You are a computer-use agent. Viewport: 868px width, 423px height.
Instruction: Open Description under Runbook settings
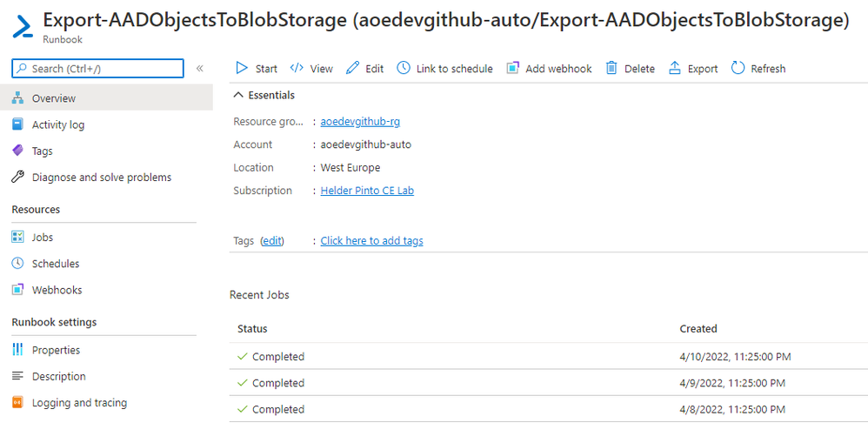58,376
